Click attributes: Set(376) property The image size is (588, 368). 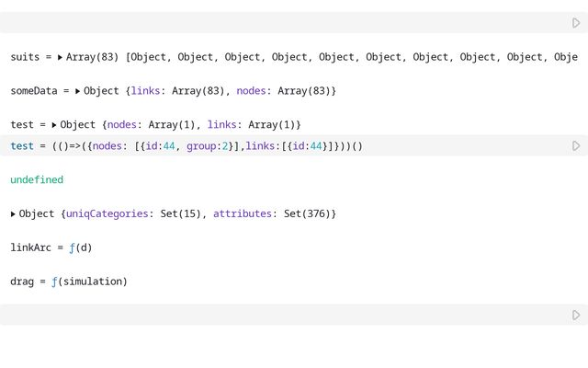(272, 213)
